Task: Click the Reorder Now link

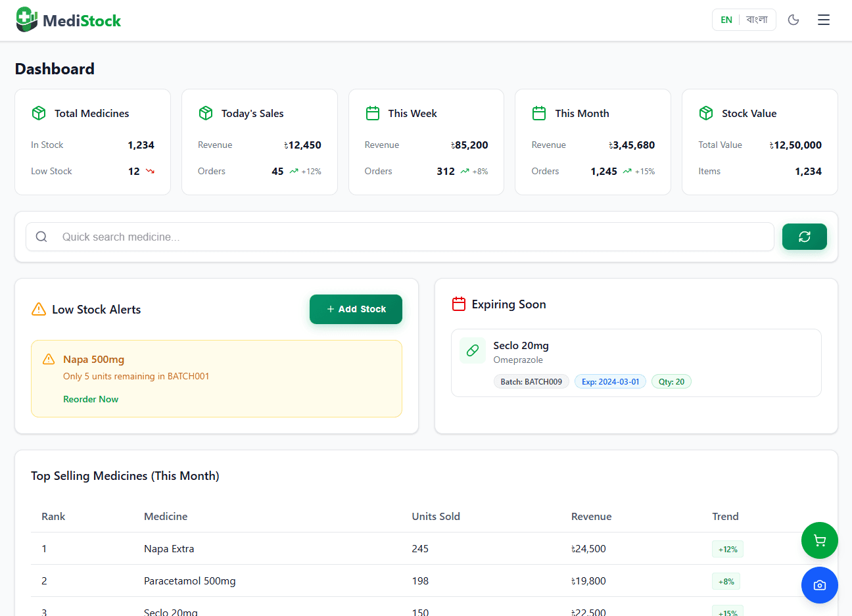Action: coord(91,399)
